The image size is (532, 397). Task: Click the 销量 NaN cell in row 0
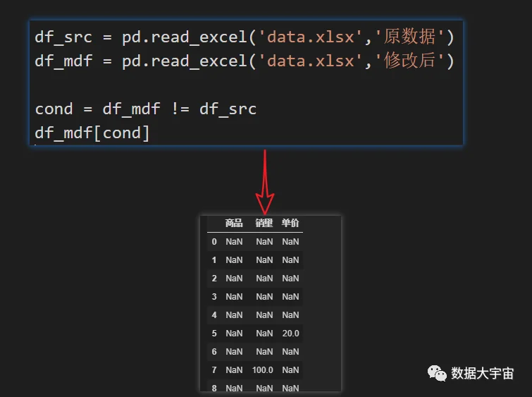point(264,242)
